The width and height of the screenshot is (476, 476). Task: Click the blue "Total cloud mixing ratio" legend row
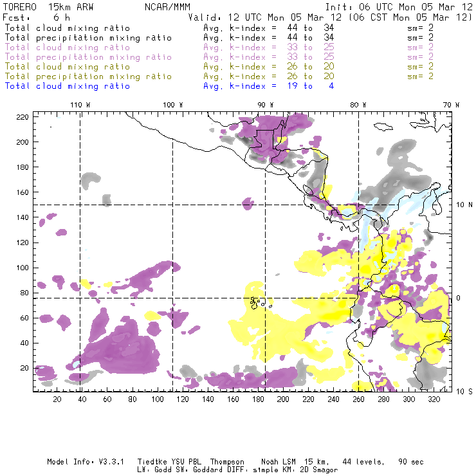click(x=68, y=86)
